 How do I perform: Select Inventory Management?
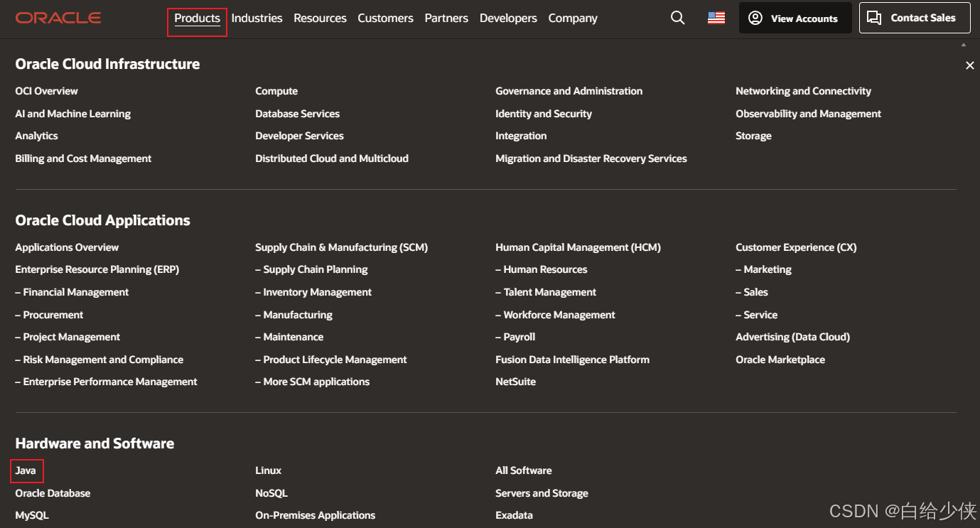click(x=313, y=292)
